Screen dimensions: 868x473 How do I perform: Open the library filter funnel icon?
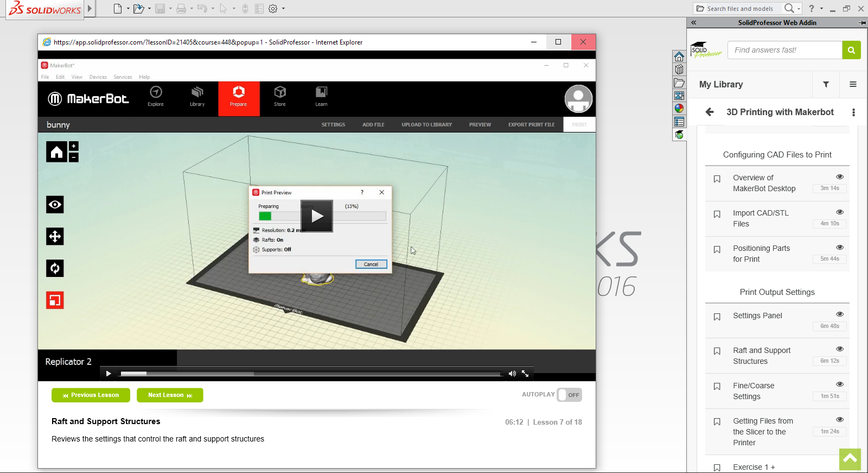click(x=826, y=84)
